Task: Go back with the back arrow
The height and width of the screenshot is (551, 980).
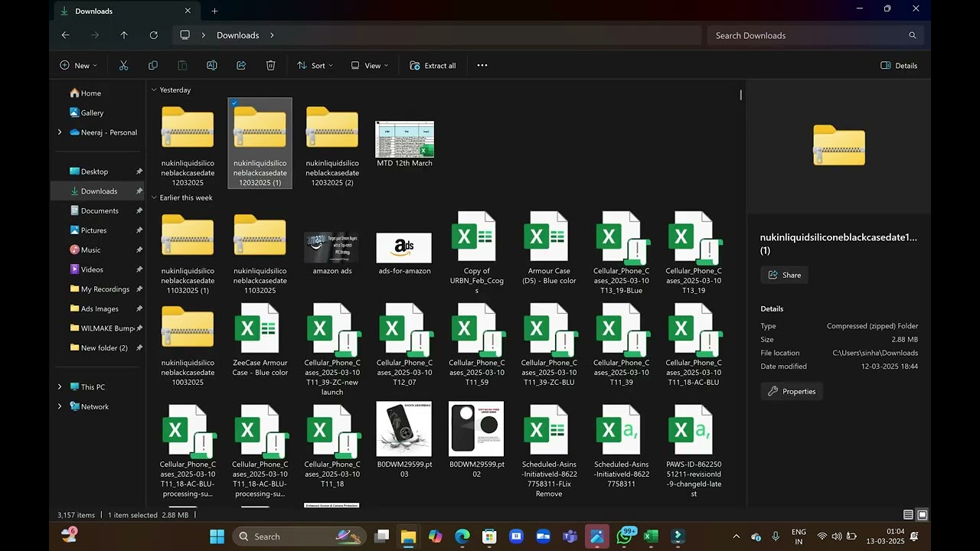Action: click(x=65, y=35)
